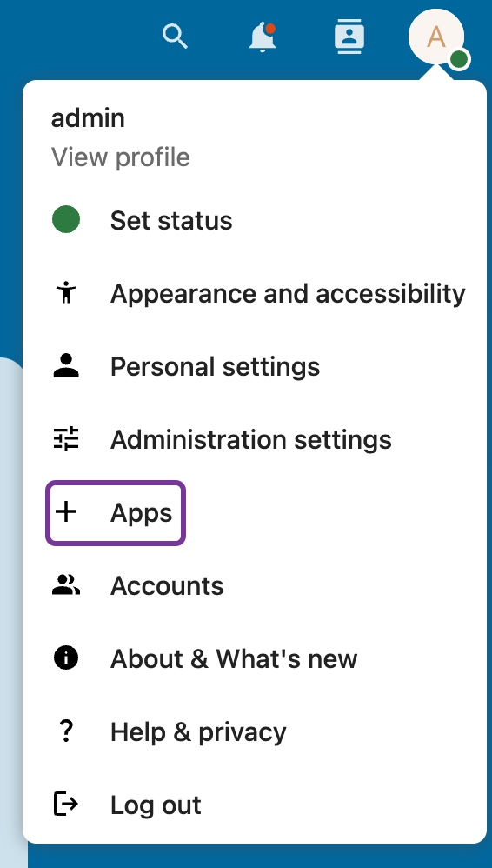Choose Log out from menu

tap(255, 805)
